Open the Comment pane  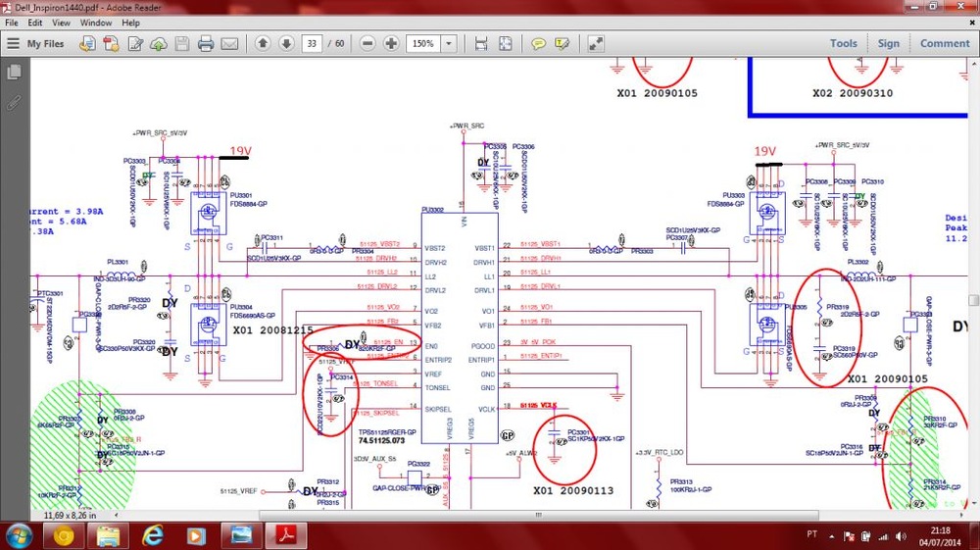click(944, 43)
